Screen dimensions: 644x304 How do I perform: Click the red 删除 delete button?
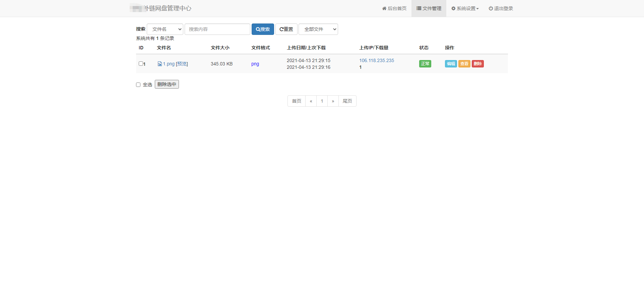coord(477,64)
